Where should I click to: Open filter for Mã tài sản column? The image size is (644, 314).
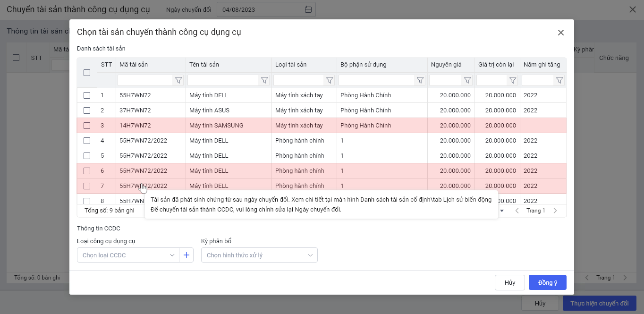click(x=178, y=80)
